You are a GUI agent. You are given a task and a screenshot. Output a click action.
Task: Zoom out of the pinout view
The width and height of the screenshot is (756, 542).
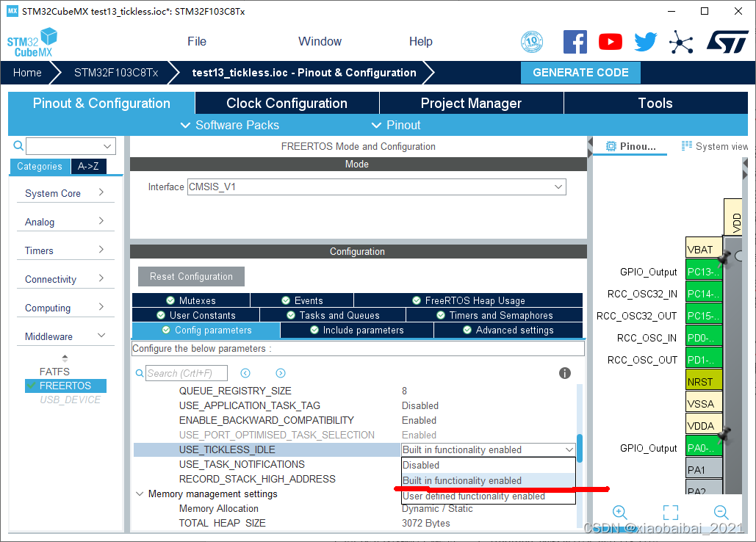coord(721,512)
